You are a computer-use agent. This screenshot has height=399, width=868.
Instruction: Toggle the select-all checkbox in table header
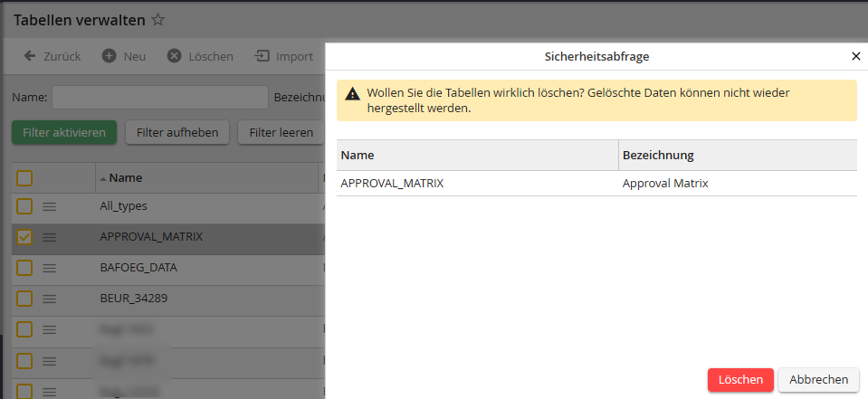tap(24, 178)
